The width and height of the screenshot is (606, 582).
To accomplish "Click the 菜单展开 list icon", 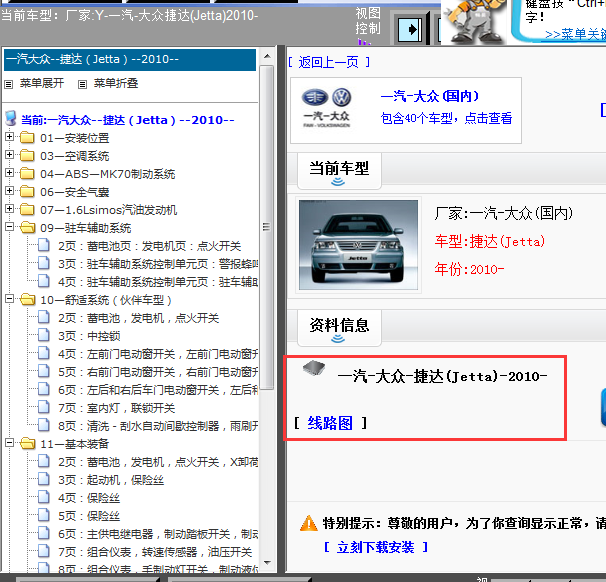I will pyautogui.click(x=9, y=84).
